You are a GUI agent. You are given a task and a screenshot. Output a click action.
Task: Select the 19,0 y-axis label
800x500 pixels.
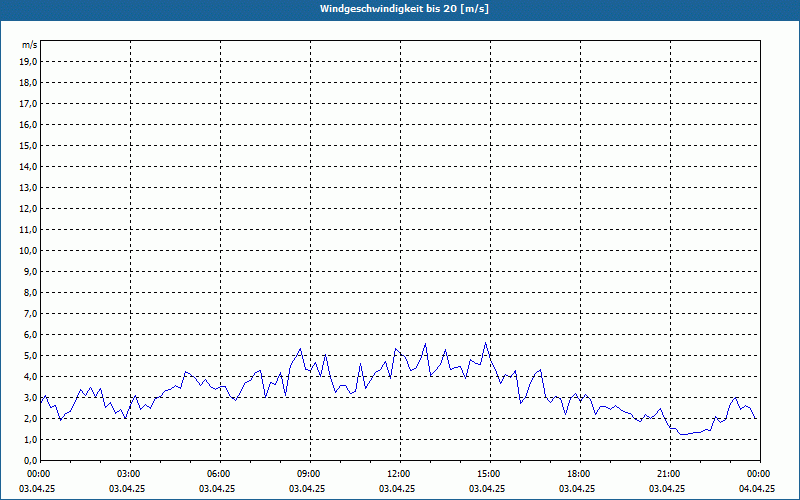tap(28, 62)
